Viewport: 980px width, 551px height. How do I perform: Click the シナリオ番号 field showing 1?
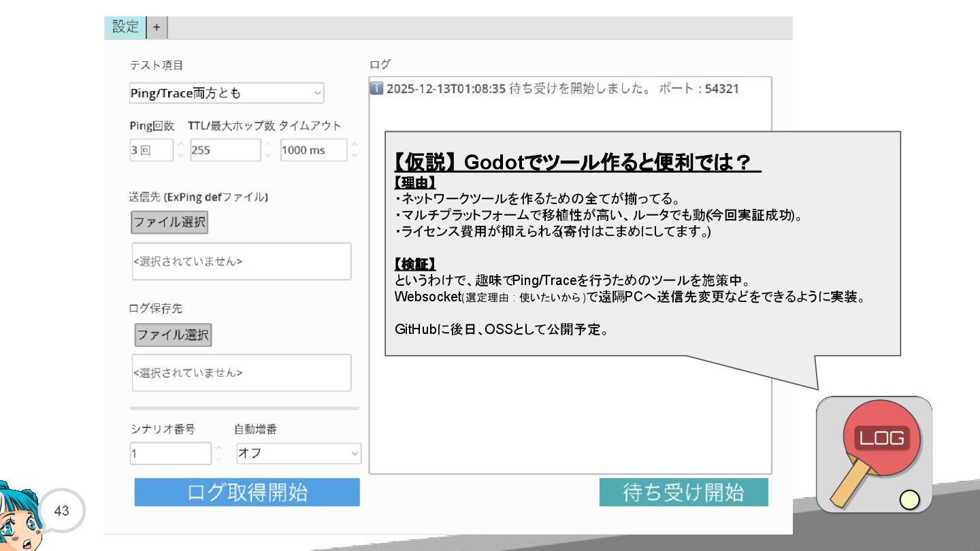click(171, 454)
